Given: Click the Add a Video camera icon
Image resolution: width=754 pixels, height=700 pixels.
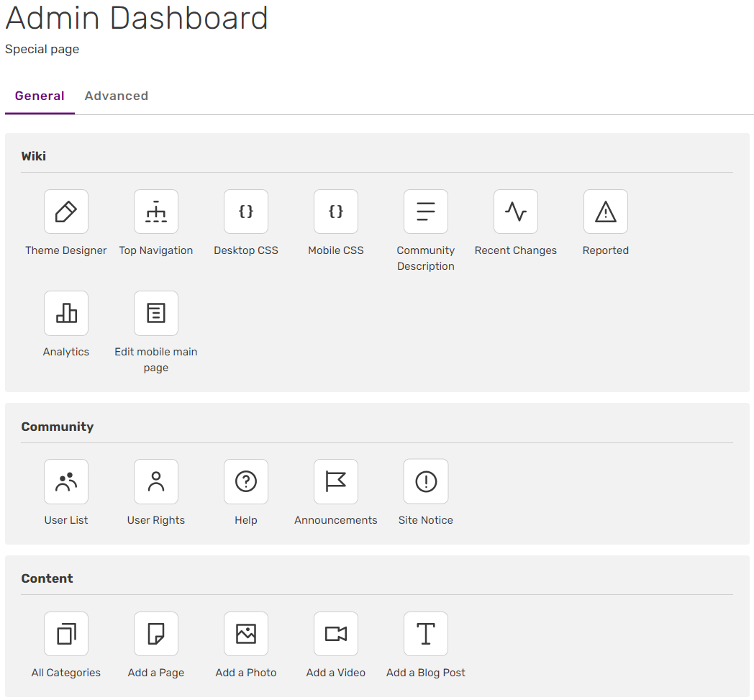Looking at the screenshot, I should (336, 634).
